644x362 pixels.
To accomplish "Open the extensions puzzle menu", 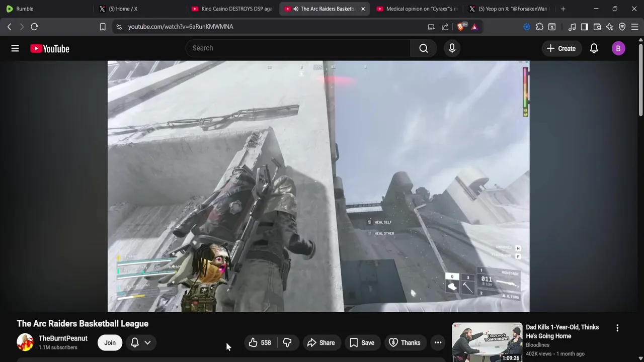I will [x=539, y=27].
